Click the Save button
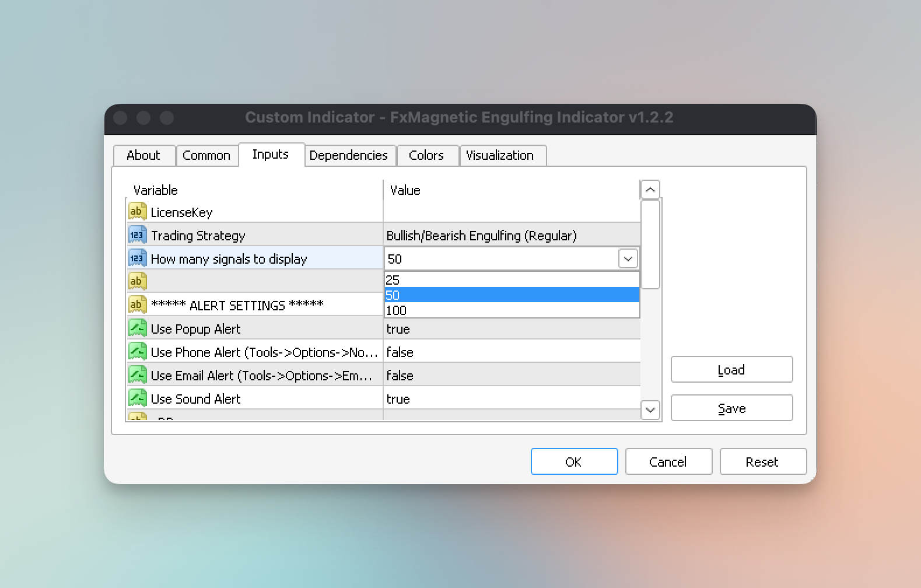The height and width of the screenshot is (588, 921). pyautogui.click(x=731, y=408)
